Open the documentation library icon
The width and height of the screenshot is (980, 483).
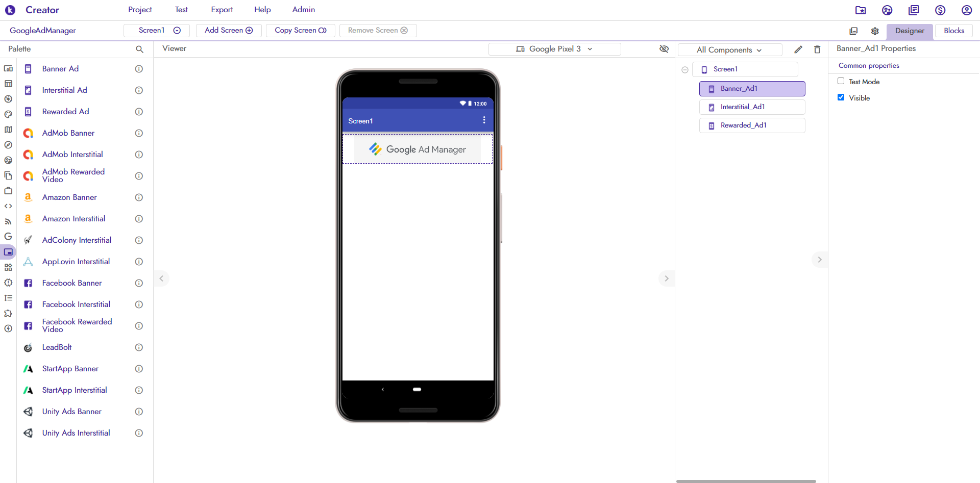click(x=914, y=10)
